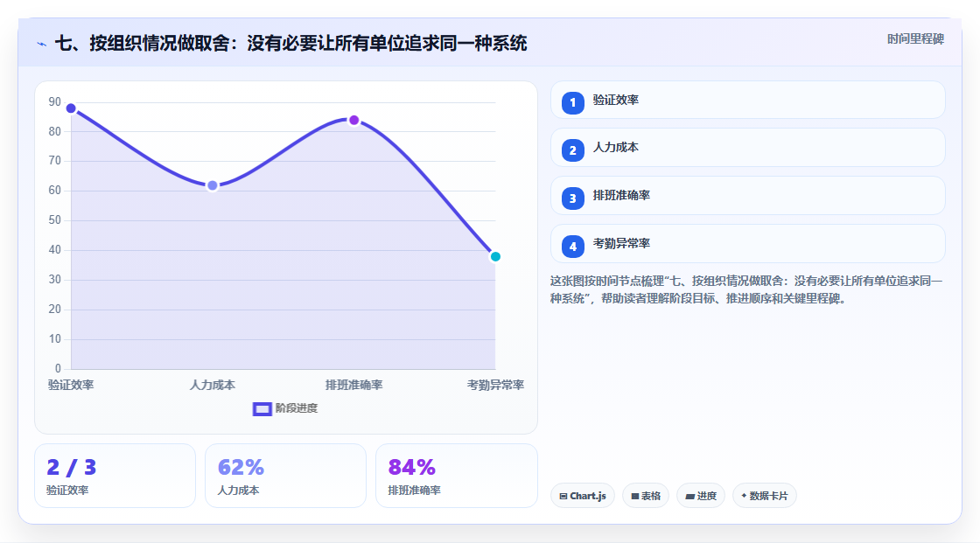Click numbered badge 2 for 人力成本

point(572,150)
